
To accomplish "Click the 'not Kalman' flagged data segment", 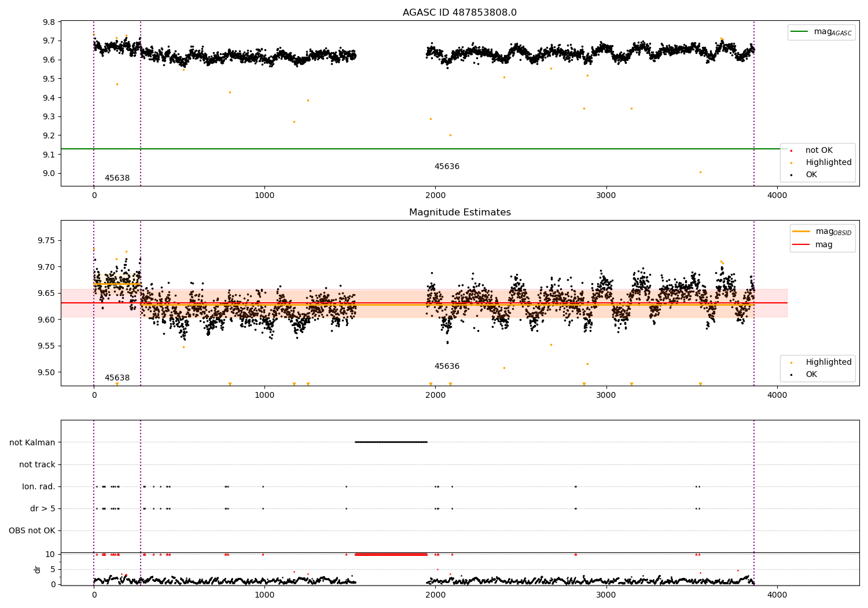I will pyautogui.click(x=391, y=442).
